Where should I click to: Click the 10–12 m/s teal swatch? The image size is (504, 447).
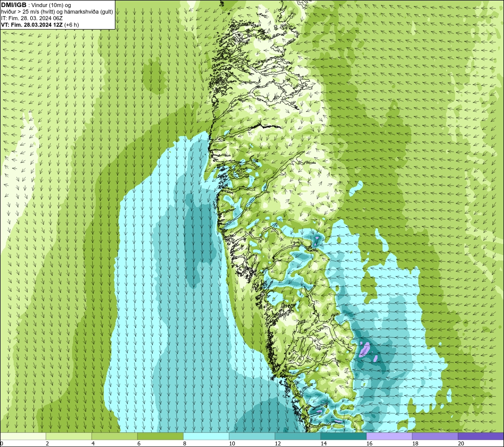pyautogui.click(x=251, y=436)
